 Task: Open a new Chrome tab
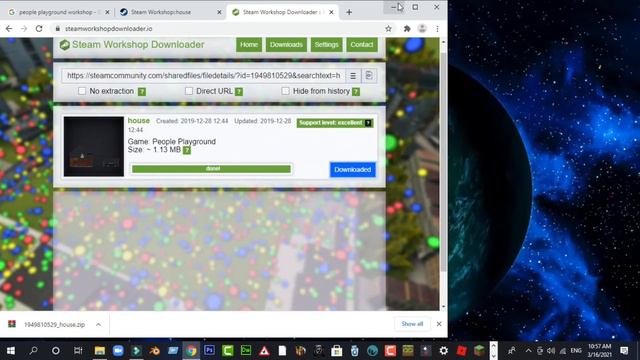[x=349, y=12]
